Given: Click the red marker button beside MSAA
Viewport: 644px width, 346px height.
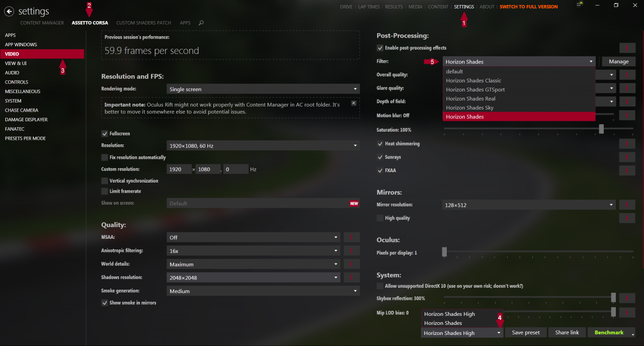Looking at the screenshot, I should [351, 237].
